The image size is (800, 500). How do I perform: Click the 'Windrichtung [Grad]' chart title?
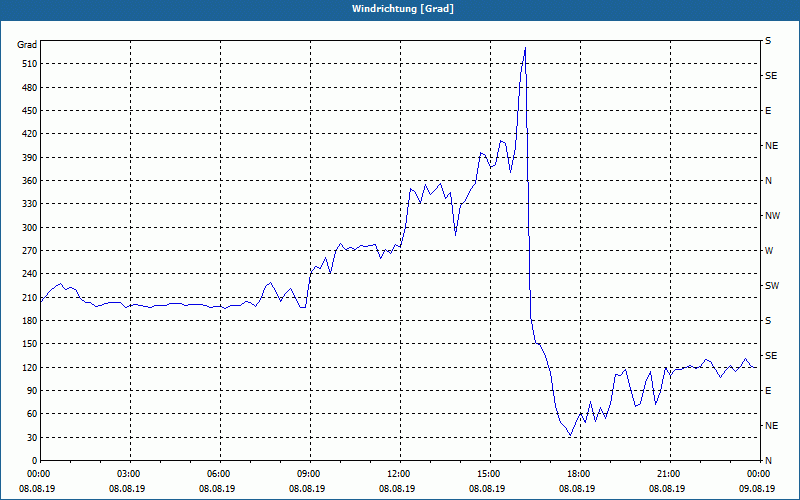pyautogui.click(x=403, y=9)
